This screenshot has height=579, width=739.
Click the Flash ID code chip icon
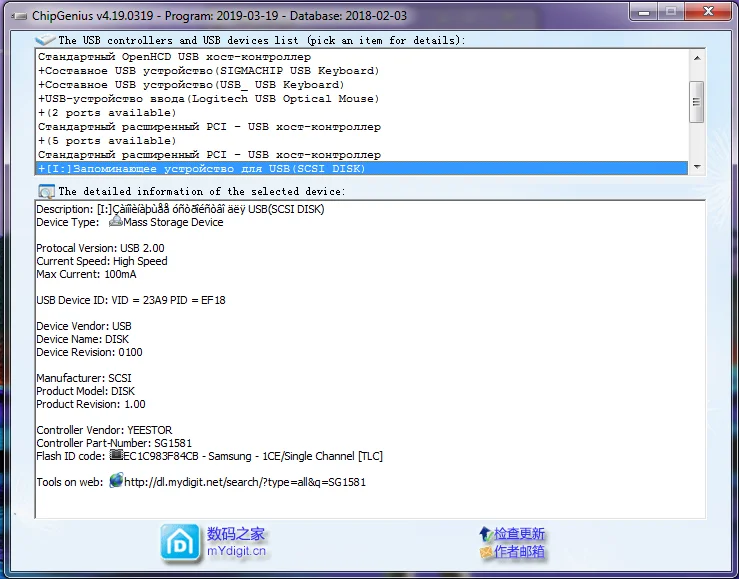[116, 455]
